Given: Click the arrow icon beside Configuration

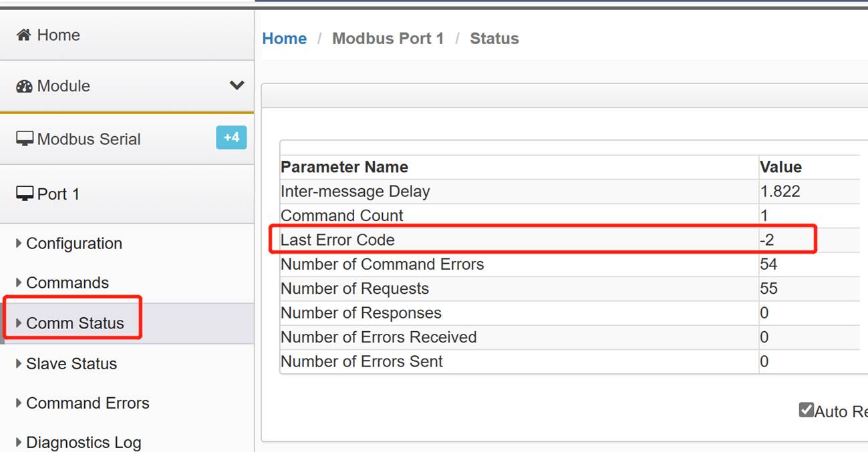Looking at the screenshot, I should click(x=19, y=244).
